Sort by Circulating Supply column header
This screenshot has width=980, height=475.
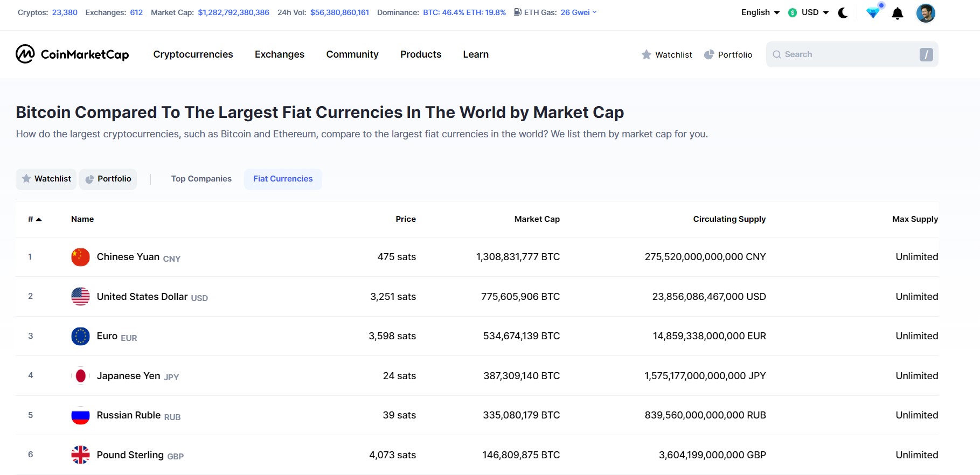click(x=729, y=219)
